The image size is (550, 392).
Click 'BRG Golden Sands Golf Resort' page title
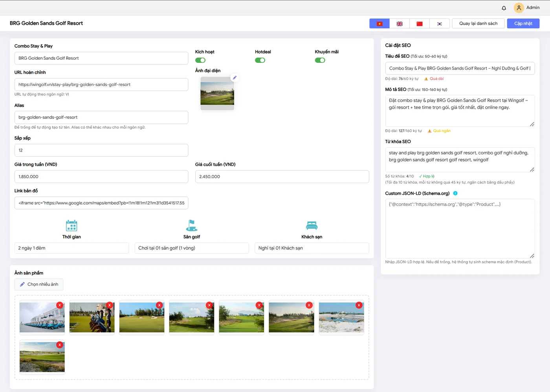coord(46,23)
